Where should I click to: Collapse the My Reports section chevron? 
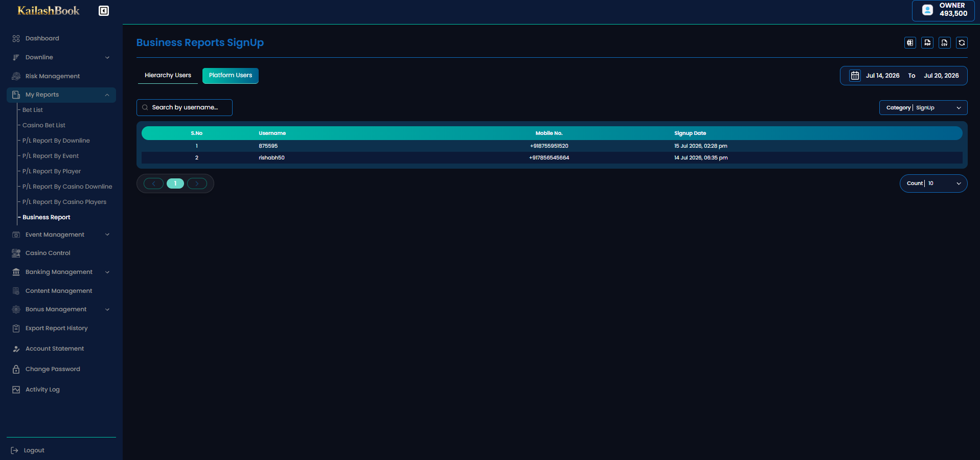107,95
